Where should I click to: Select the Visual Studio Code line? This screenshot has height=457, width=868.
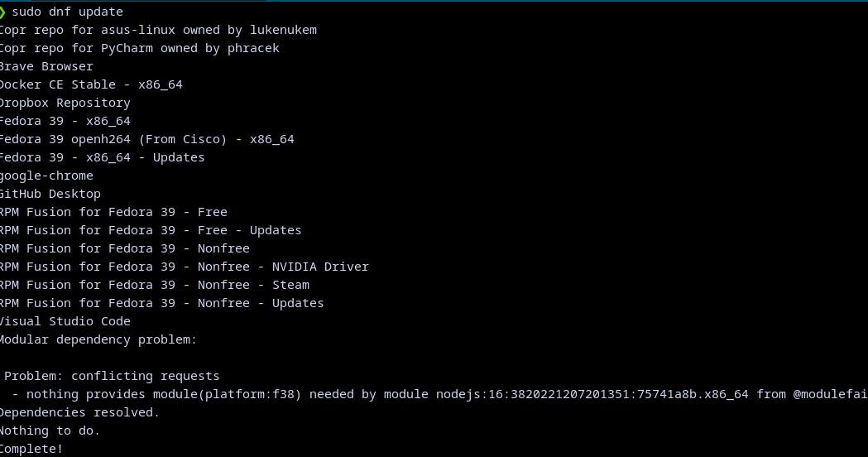click(x=65, y=321)
